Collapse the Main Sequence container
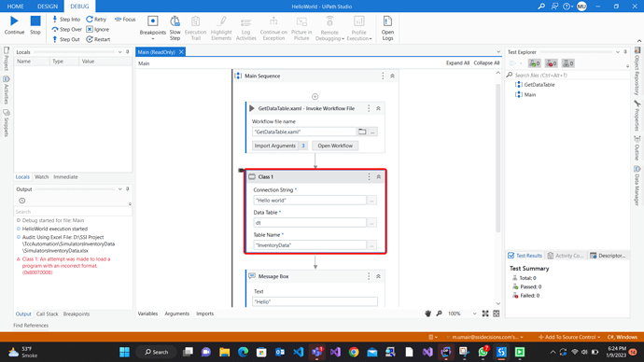The height and width of the screenshot is (362, 644). click(x=392, y=76)
